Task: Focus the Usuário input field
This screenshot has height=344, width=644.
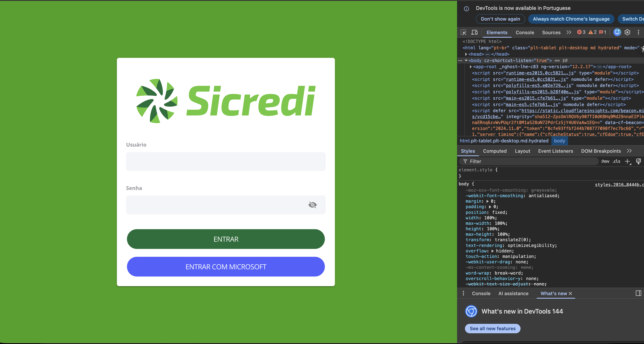Action: pos(226,161)
